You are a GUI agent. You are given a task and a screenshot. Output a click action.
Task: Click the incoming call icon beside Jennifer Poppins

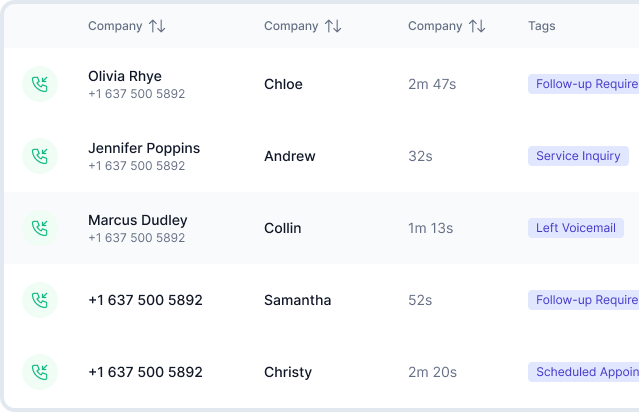coord(40,156)
